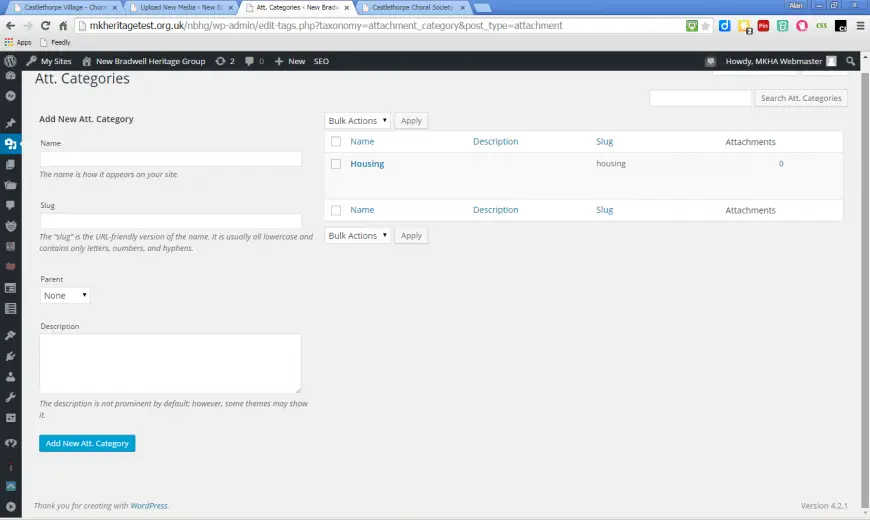Click the green CSS extension icon
870x520 pixels.
[821, 26]
